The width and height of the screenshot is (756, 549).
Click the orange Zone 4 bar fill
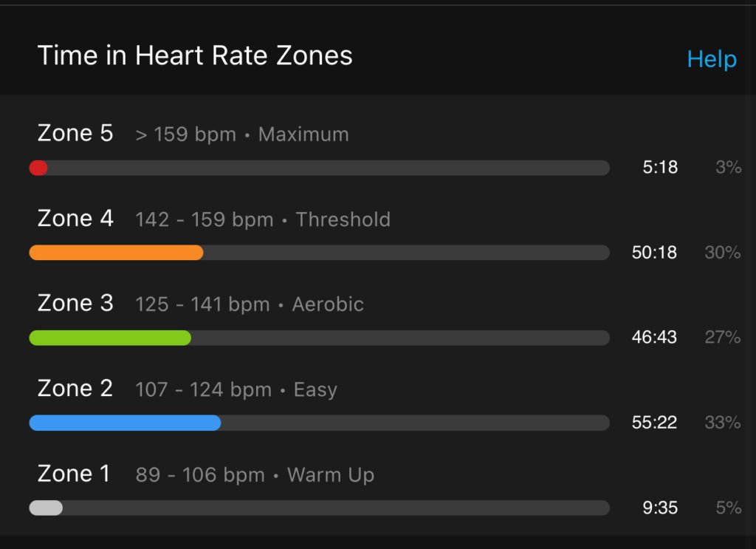(x=116, y=253)
